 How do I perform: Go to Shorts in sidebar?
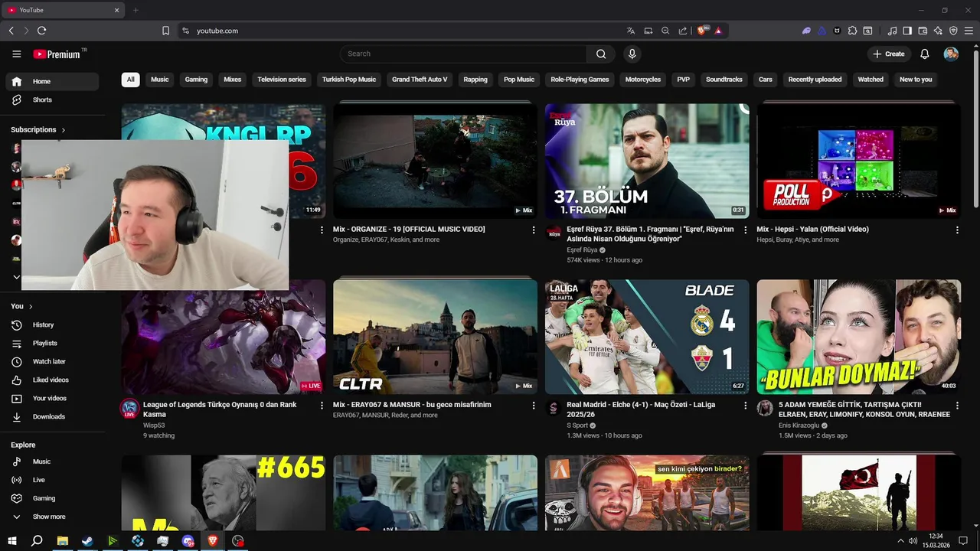tap(52, 99)
